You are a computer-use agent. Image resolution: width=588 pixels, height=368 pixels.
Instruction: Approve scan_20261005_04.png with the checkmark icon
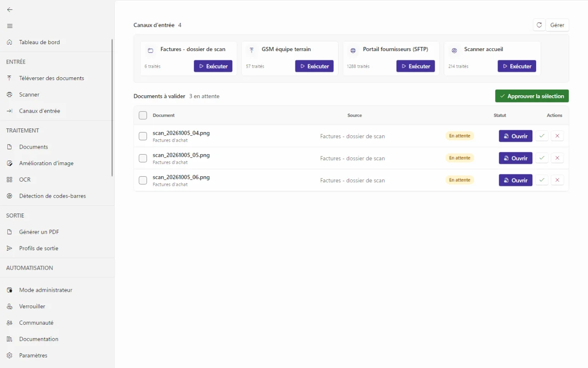(x=542, y=136)
